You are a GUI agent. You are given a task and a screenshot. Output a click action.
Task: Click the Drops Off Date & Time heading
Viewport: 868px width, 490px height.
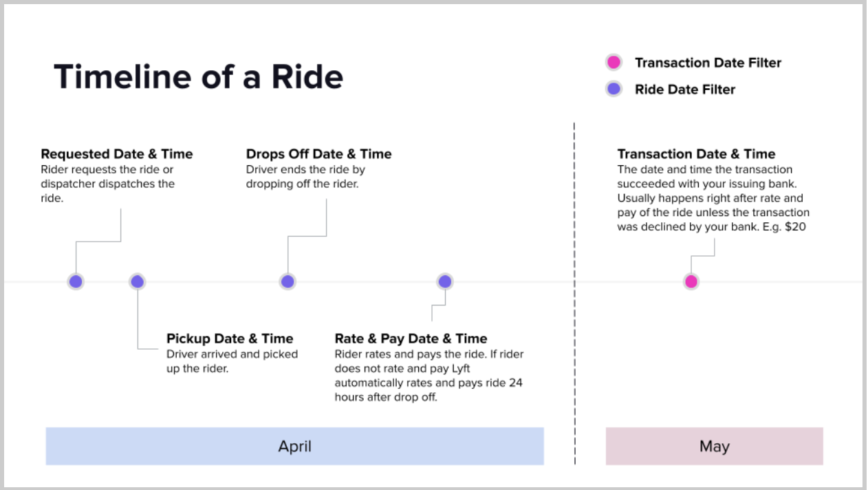318,154
